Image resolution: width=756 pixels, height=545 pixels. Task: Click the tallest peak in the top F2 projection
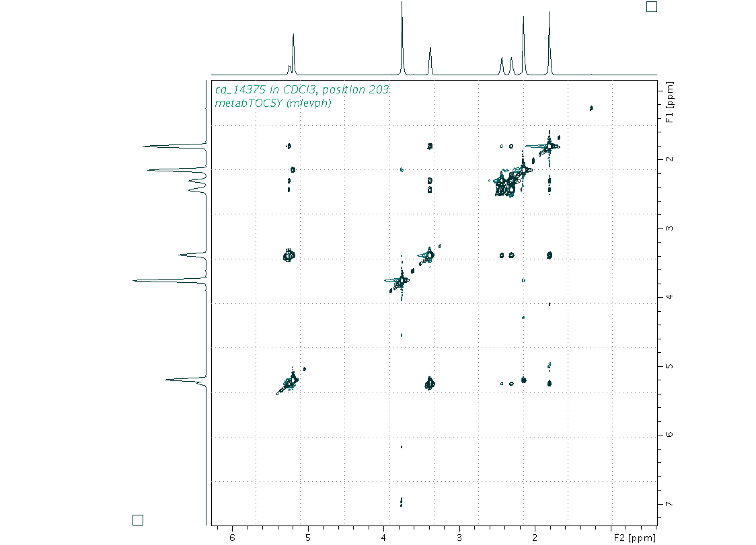coord(402,38)
